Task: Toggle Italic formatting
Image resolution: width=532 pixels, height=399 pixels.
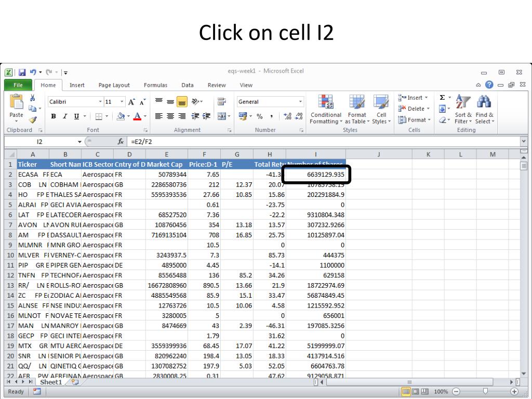Action: (65, 116)
